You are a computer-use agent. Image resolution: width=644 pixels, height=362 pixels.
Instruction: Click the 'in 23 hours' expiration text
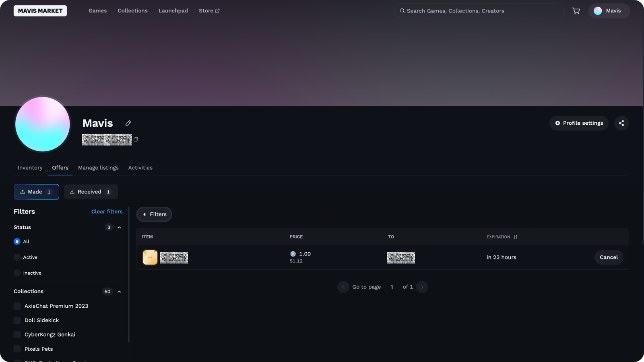click(501, 257)
